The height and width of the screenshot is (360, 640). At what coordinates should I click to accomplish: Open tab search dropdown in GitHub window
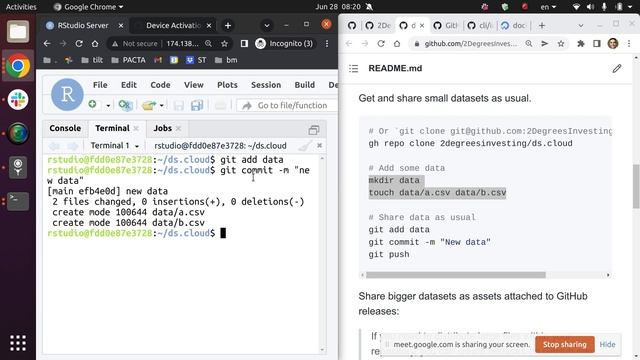coord(580,25)
